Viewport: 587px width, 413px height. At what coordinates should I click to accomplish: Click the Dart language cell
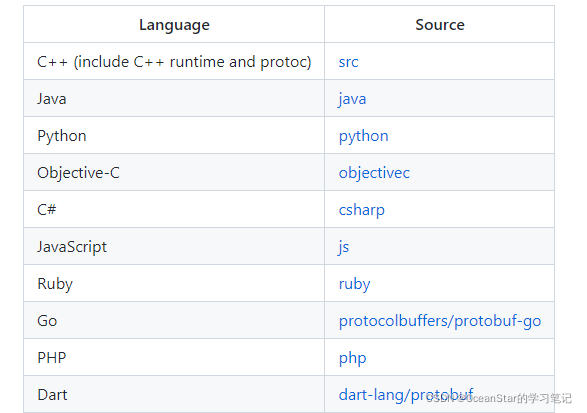click(174, 394)
